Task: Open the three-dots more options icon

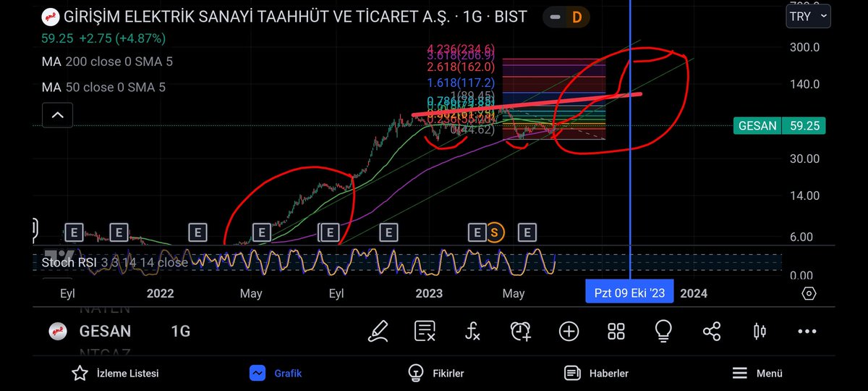Action: point(807,331)
